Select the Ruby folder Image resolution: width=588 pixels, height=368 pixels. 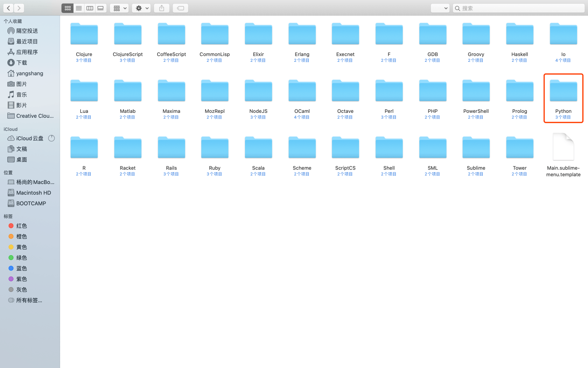(215, 148)
